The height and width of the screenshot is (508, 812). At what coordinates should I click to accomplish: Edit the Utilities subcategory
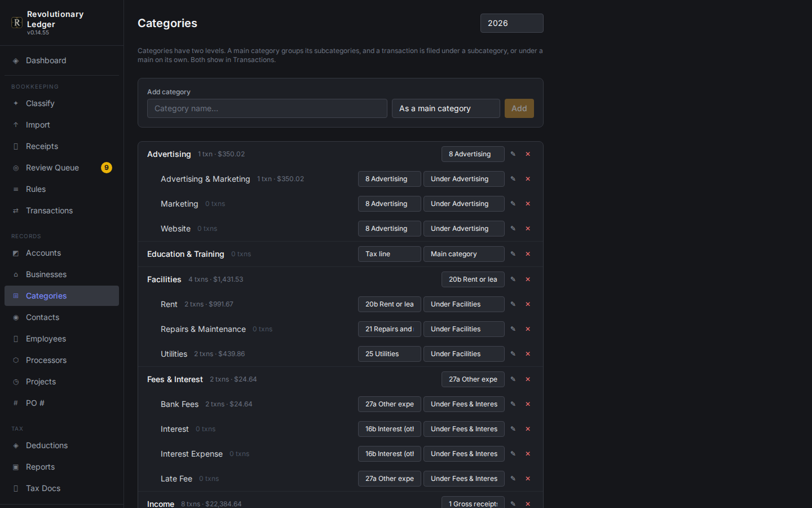click(513, 354)
